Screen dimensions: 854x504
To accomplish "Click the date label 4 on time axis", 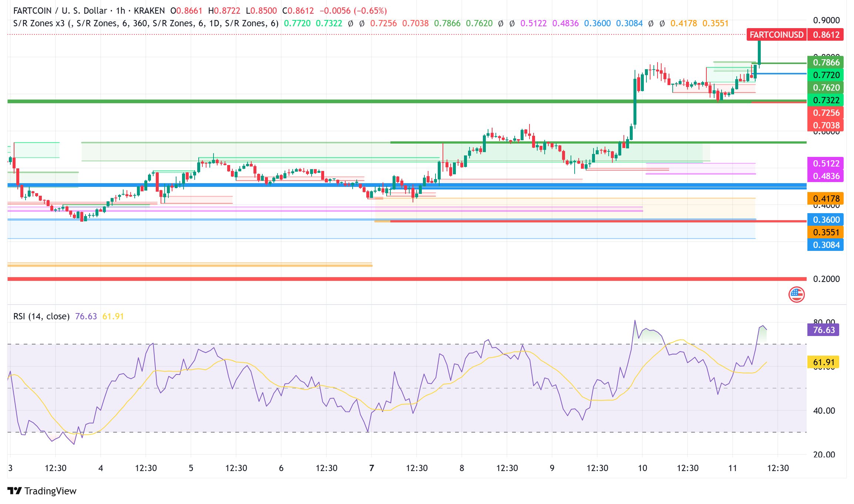I will pos(101,468).
